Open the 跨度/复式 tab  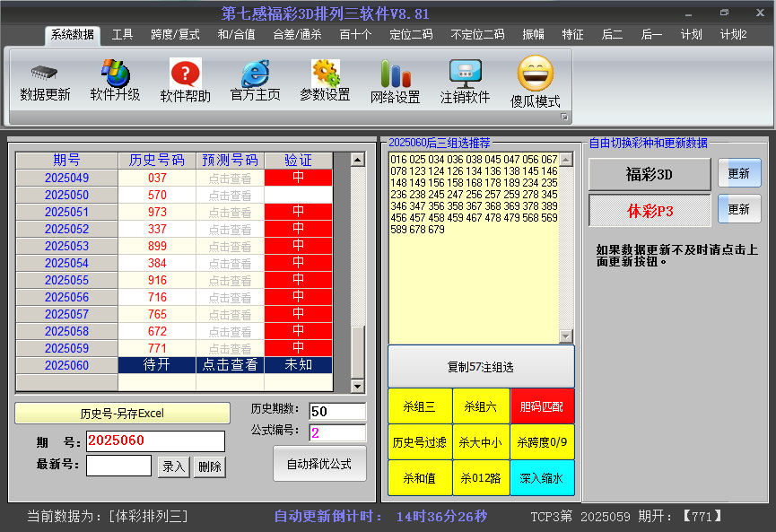pyautogui.click(x=175, y=35)
